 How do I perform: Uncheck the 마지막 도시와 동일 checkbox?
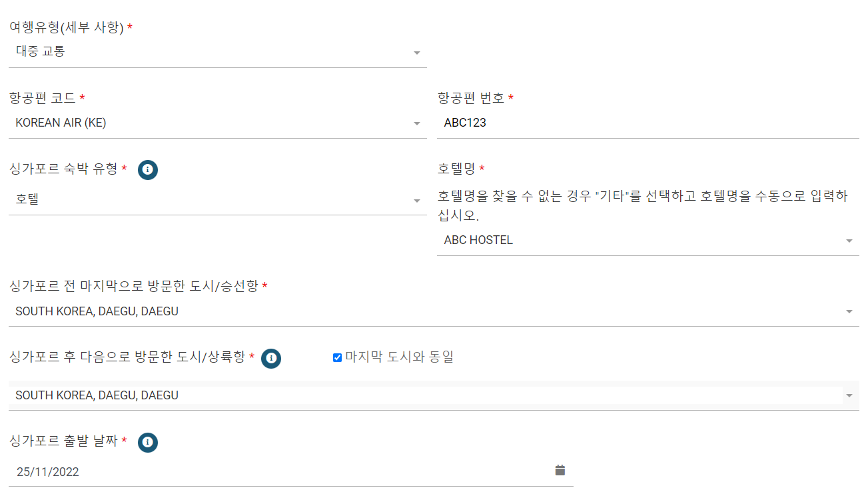tap(337, 357)
